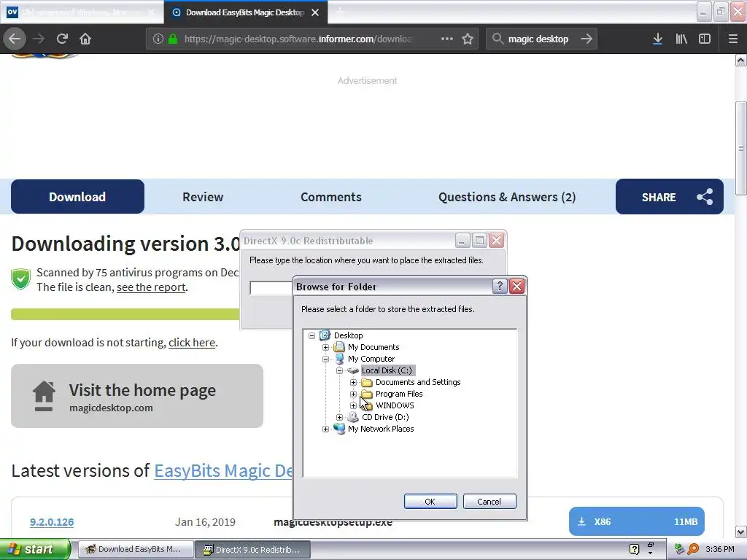The width and height of the screenshot is (747, 560).
Task: Switch to the first browser tab
Action: [82, 12]
